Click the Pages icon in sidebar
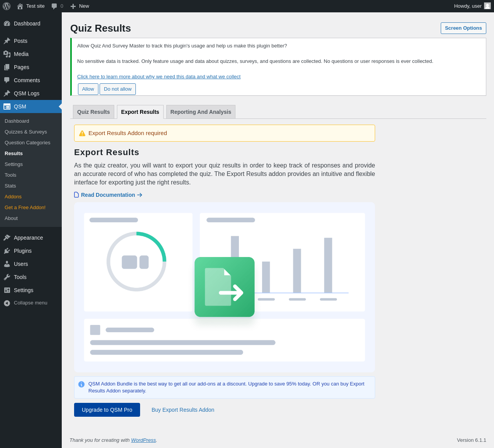 click(x=7, y=67)
